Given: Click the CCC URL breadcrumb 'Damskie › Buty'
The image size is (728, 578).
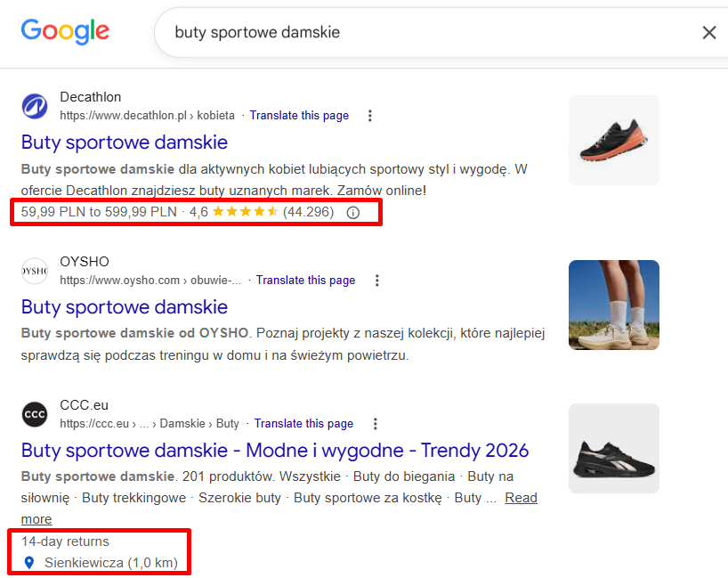Looking at the screenshot, I should 199,423.
